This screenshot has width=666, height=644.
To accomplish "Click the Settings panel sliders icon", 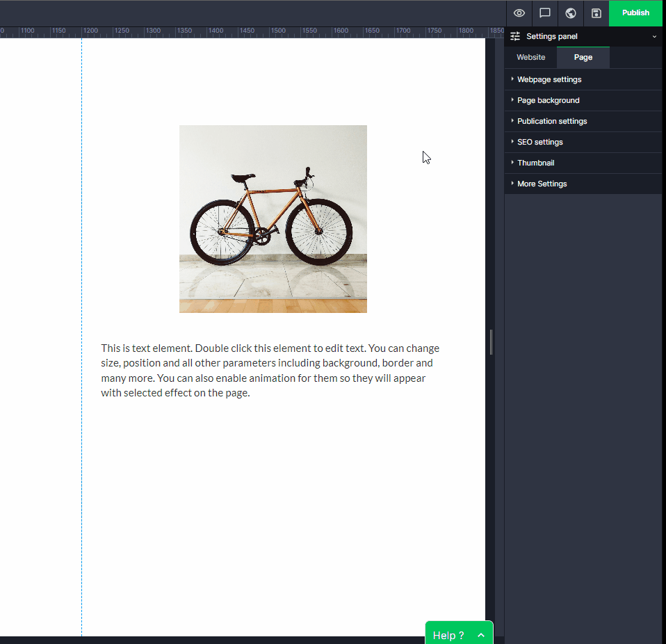I will [x=515, y=36].
